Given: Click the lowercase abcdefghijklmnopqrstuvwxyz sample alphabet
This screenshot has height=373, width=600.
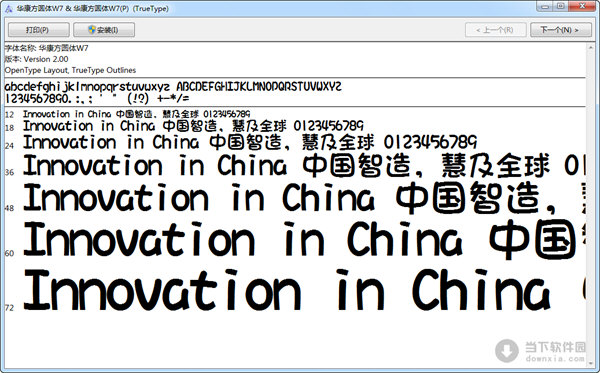Looking at the screenshot, I should pyautogui.click(x=87, y=86).
